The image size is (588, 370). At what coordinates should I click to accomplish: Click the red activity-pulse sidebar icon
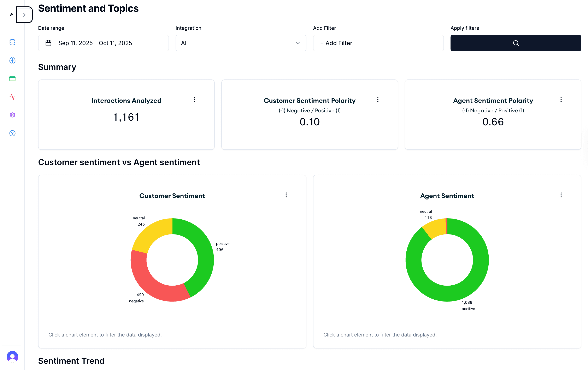(x=12, y=97)
